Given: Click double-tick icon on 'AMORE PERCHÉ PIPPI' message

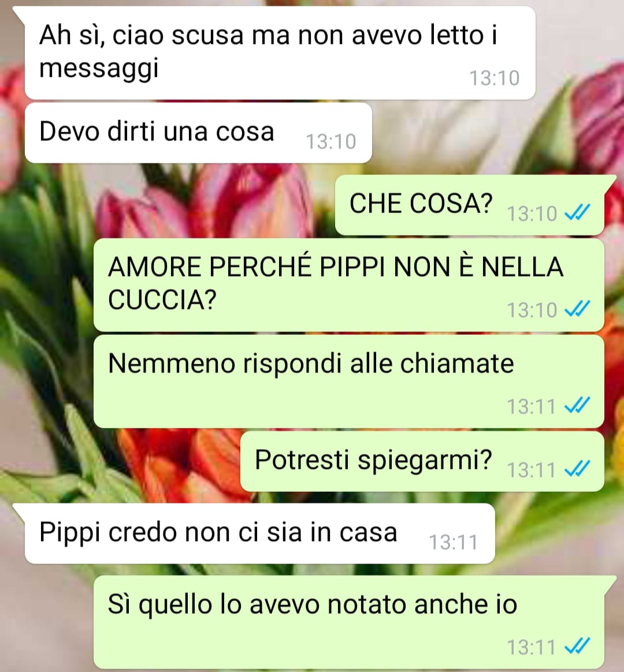Looking at the screenshot, I should coord(577,309).
